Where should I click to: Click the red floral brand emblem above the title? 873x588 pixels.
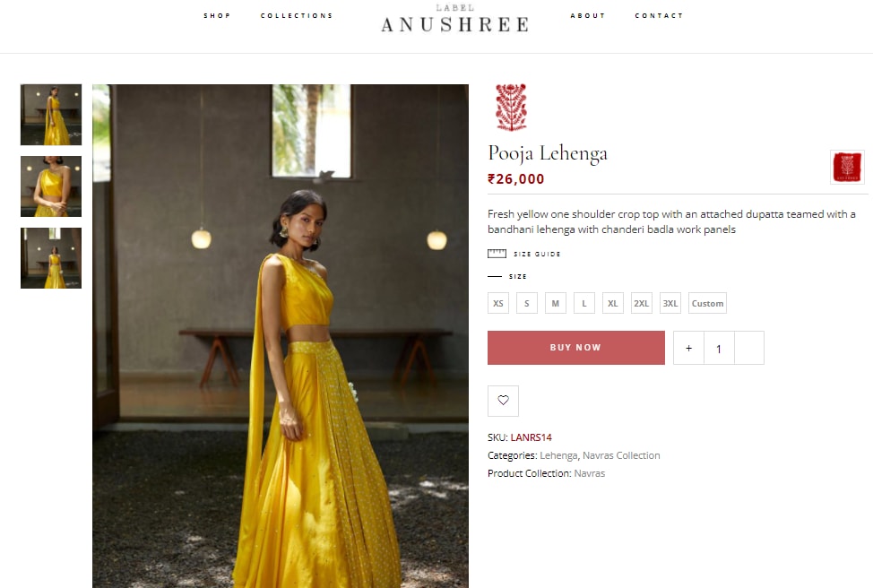[511, 107]
